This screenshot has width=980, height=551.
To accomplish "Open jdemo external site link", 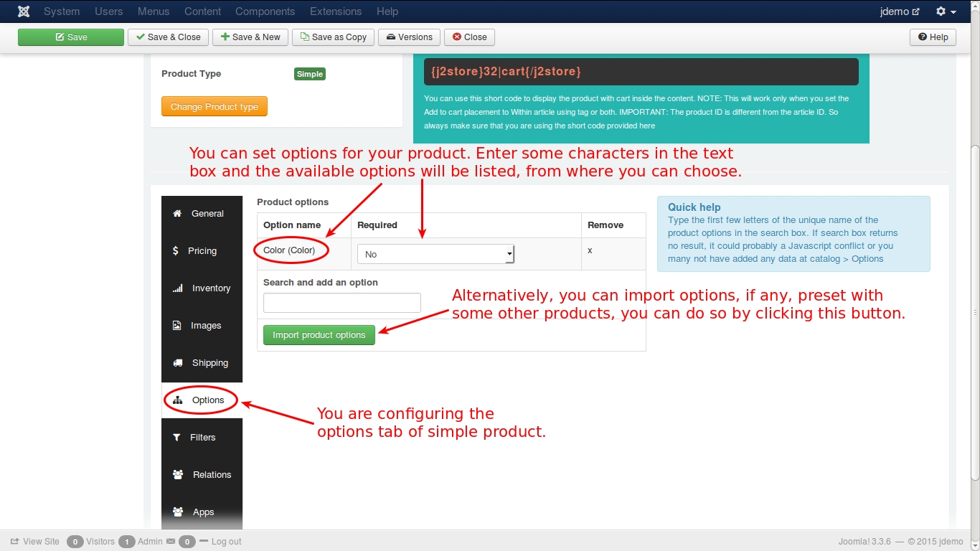I will 900,11.
